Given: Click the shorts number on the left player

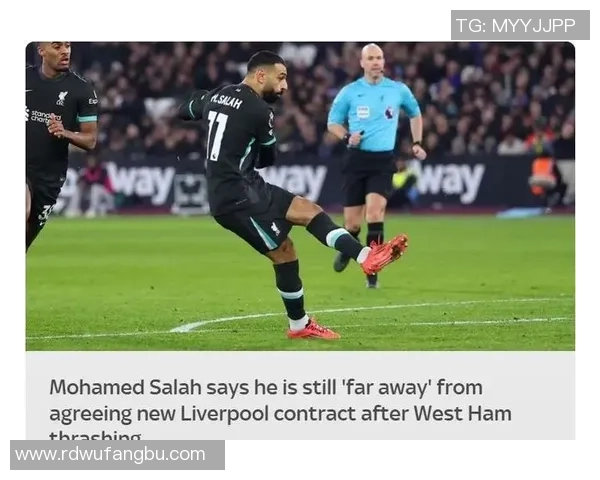Looking at the screenshot, I should (45, 213).
